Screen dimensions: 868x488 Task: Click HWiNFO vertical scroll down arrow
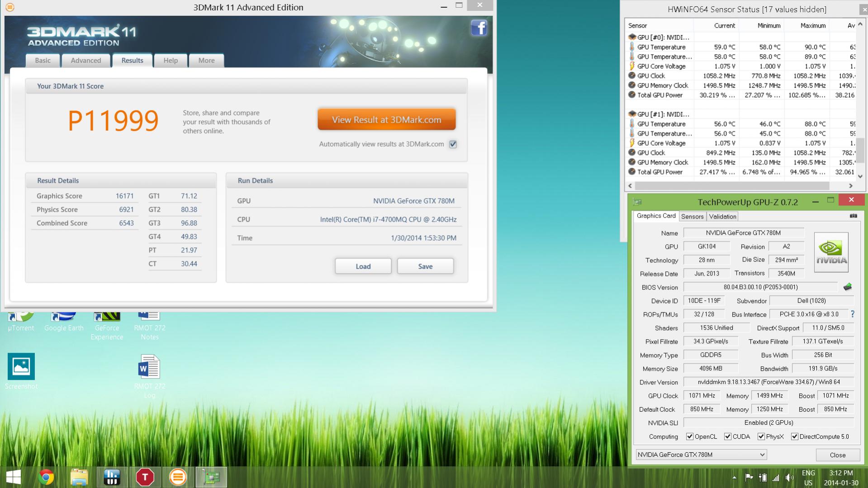coord(860,176)
